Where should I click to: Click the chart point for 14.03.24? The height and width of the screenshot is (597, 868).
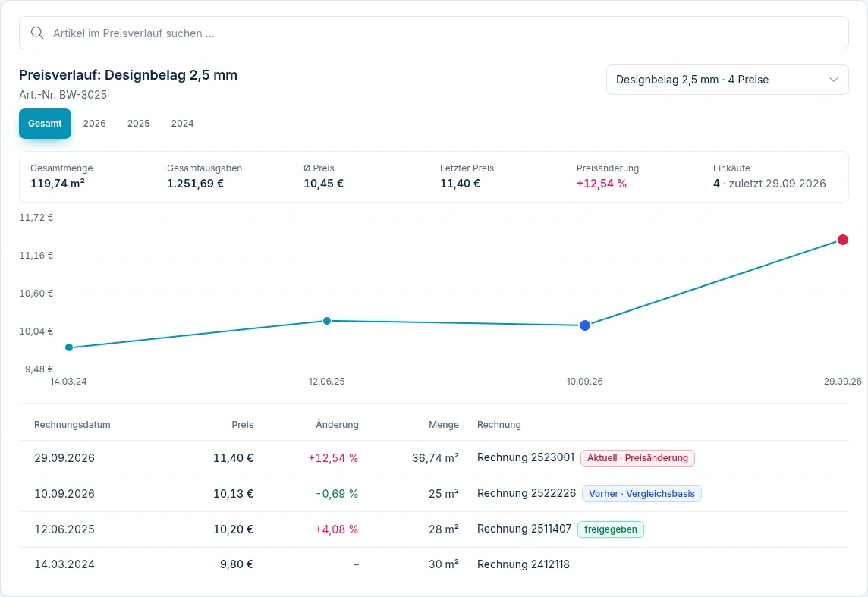[69, 347]
